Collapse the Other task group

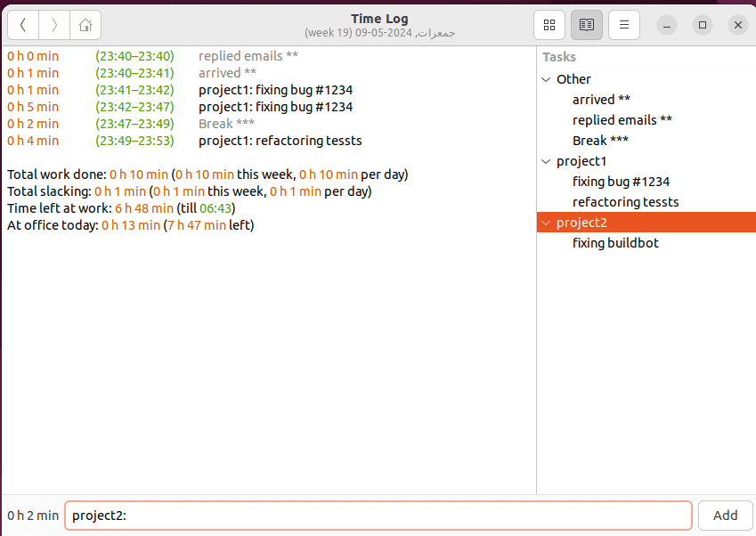[546, 79]
